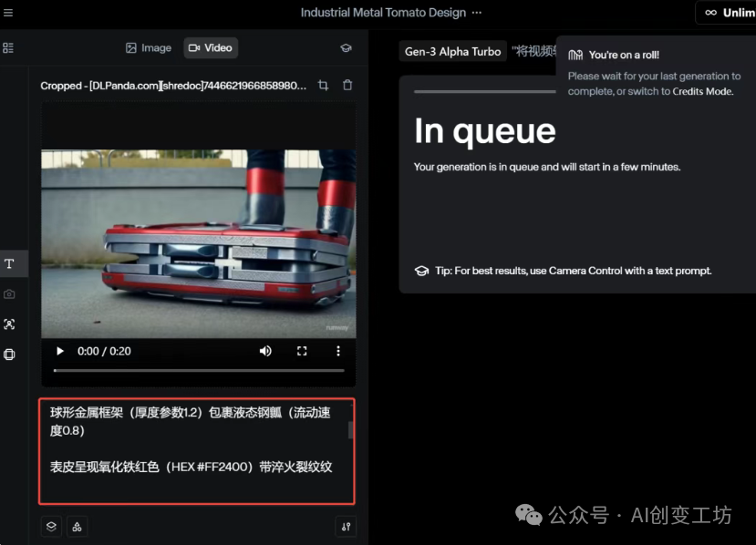756x545 pixels.
Task: Click the Credits Mode link
Action: click(x=702, y=91)
